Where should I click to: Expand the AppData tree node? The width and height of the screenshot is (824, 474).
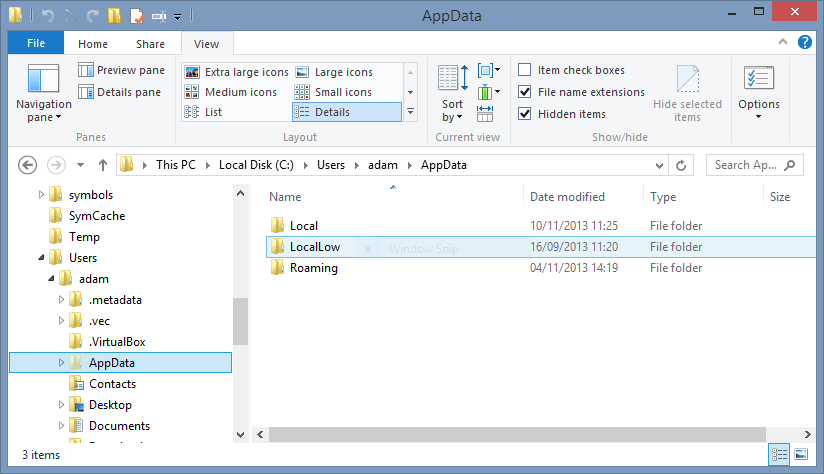(61, 363)
